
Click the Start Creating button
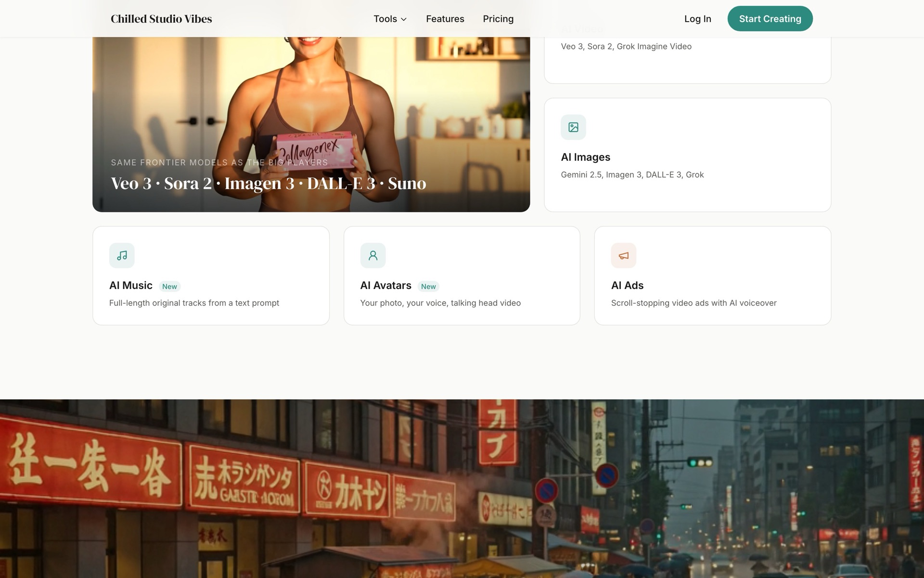tap(770, 19)
